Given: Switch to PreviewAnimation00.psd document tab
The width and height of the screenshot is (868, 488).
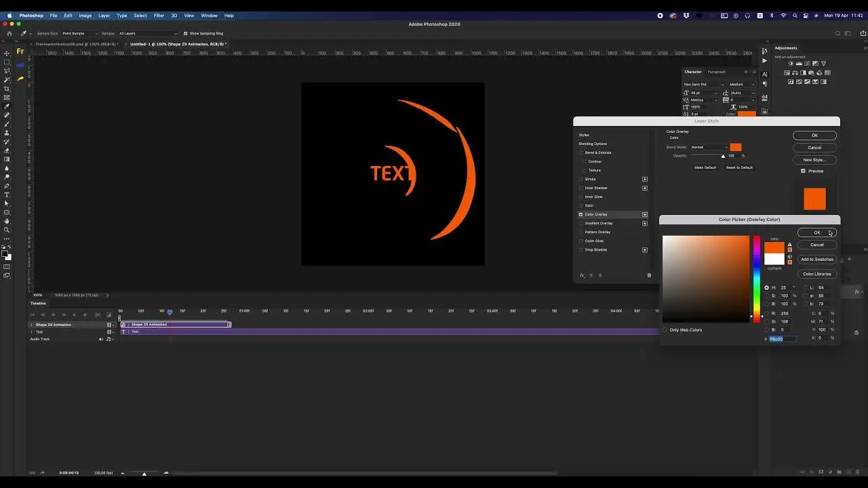Looking at the screenshot, I should pos(77,44).
